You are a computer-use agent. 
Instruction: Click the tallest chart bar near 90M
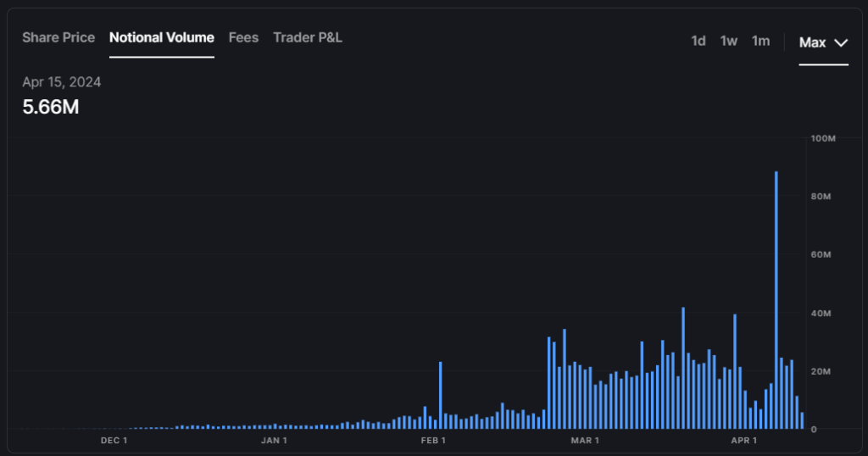click(776, 297)
